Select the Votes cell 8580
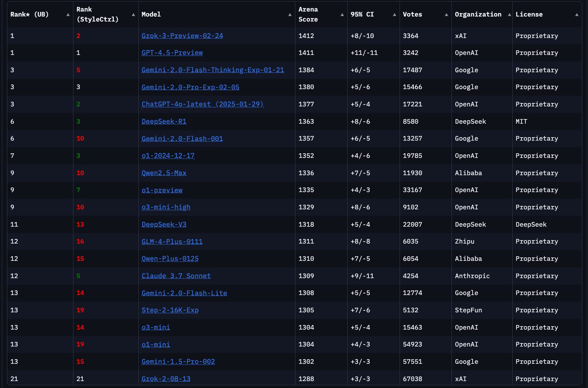The image size is (588, 388). point(411,121)
